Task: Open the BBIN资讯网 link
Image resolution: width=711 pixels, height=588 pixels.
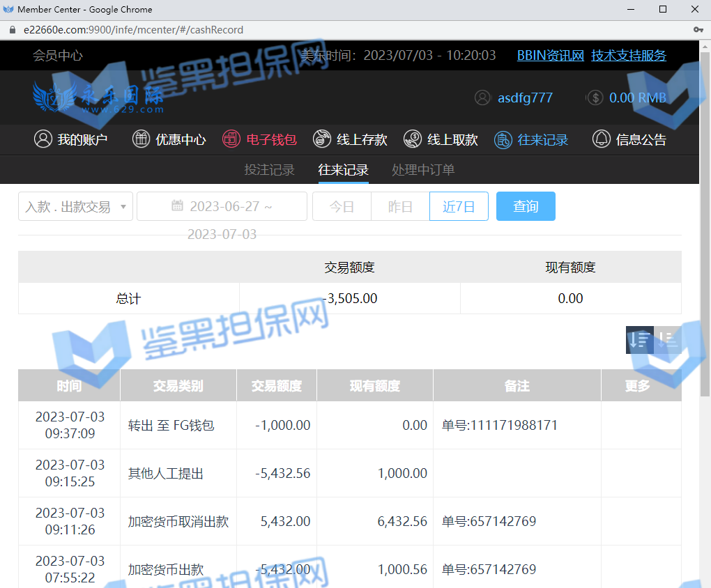Action: (x=550, y=56)
